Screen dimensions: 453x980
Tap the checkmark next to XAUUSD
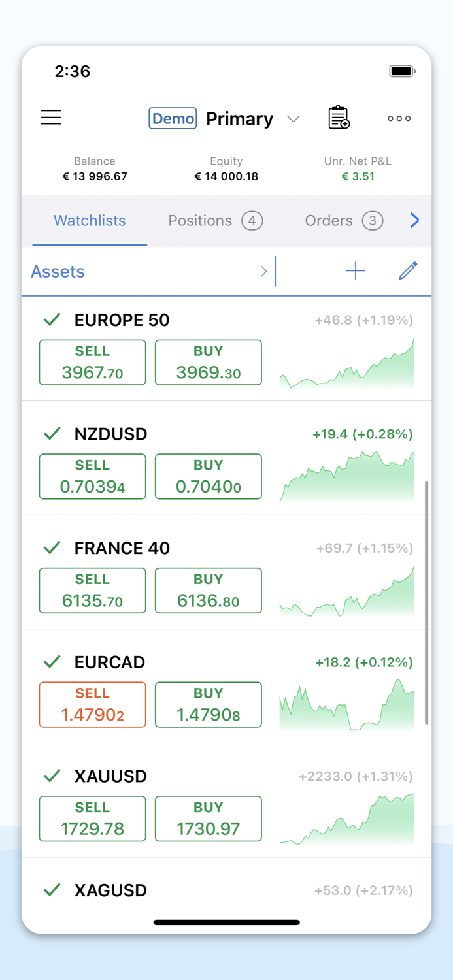[x=52, y=776]
